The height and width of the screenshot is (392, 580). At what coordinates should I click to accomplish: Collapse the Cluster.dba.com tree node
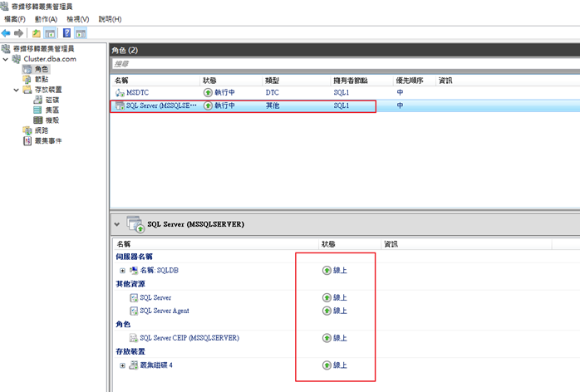point(6,59)
